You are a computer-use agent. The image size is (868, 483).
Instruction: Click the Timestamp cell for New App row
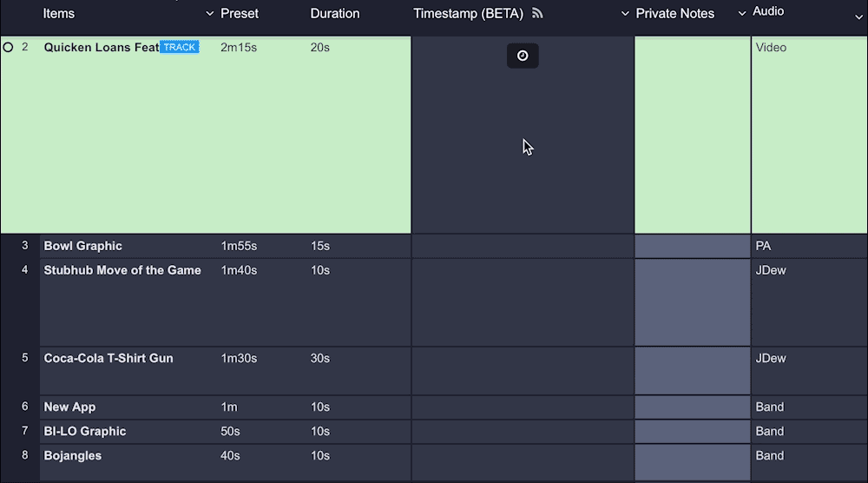click(x=523, y=407)
